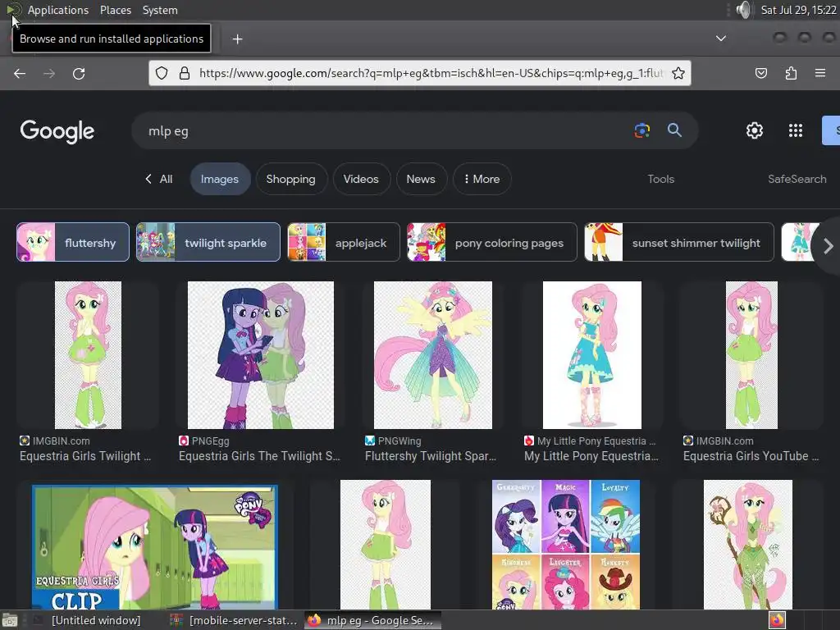Click the volume speaker icon
Viewport: 840px width, 630px height.
click(743, 10)
